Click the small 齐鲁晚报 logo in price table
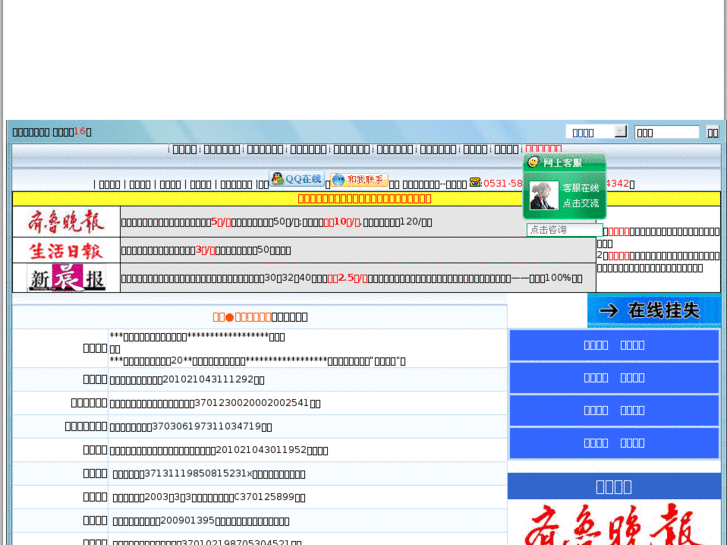Viewport: 727px width, 545px height. (66, 222)
